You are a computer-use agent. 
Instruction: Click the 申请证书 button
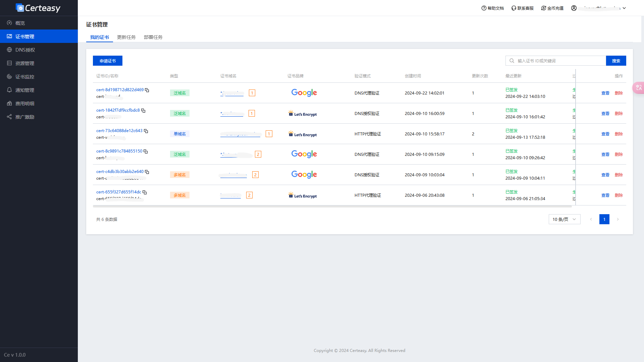pyautogui.click(x=108, y=61)
